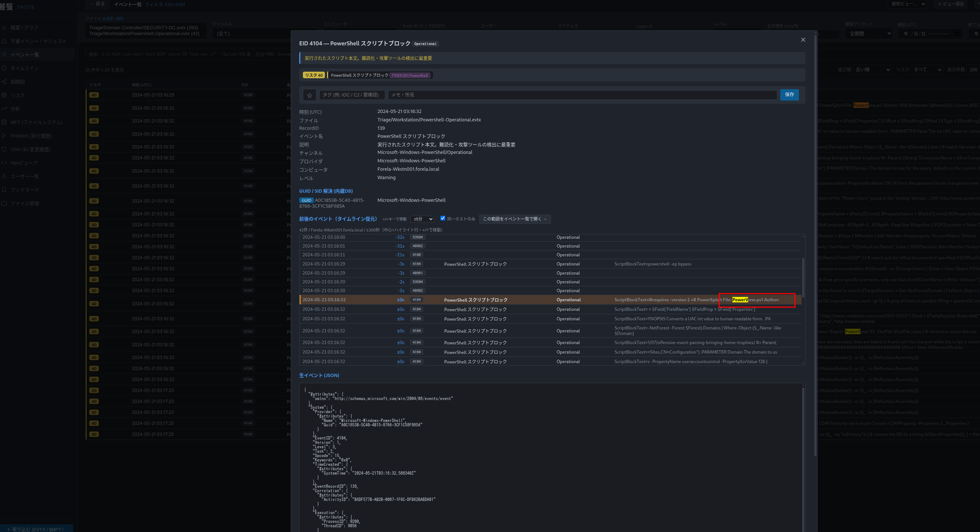The height and width of the screenshot is (532, 980).
Task: Open the 保存ビュー dropdown at top right
Action: (908, 4)
